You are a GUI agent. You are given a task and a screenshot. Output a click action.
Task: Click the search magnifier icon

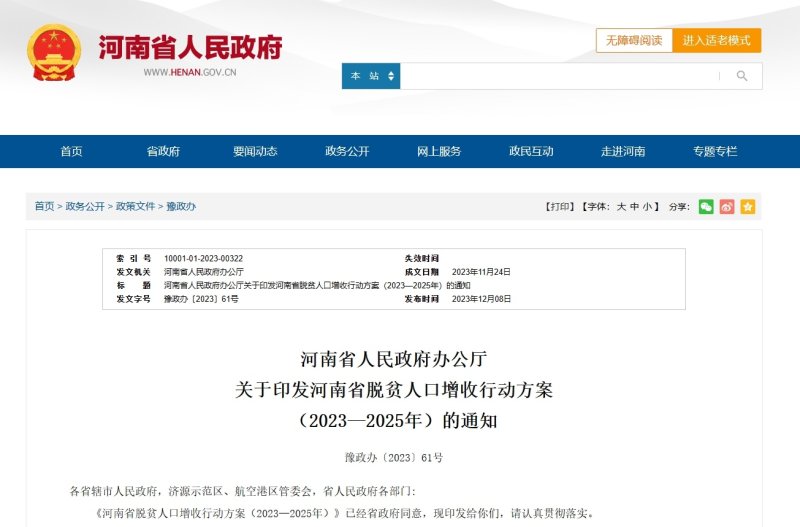(x=741, y=76)
